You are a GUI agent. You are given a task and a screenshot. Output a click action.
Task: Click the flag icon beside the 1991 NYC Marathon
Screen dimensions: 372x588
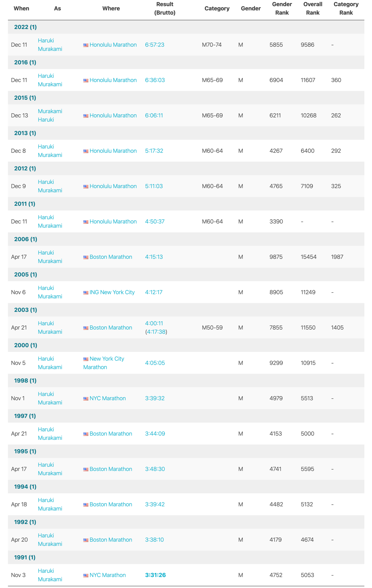click(x=86, y=575)
